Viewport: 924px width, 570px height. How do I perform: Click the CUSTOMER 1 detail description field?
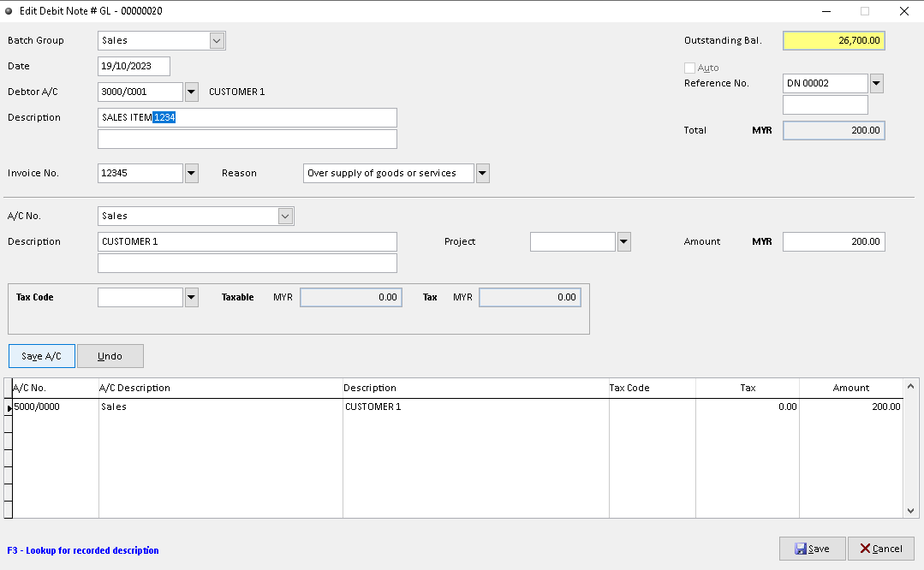pos(247,241)
